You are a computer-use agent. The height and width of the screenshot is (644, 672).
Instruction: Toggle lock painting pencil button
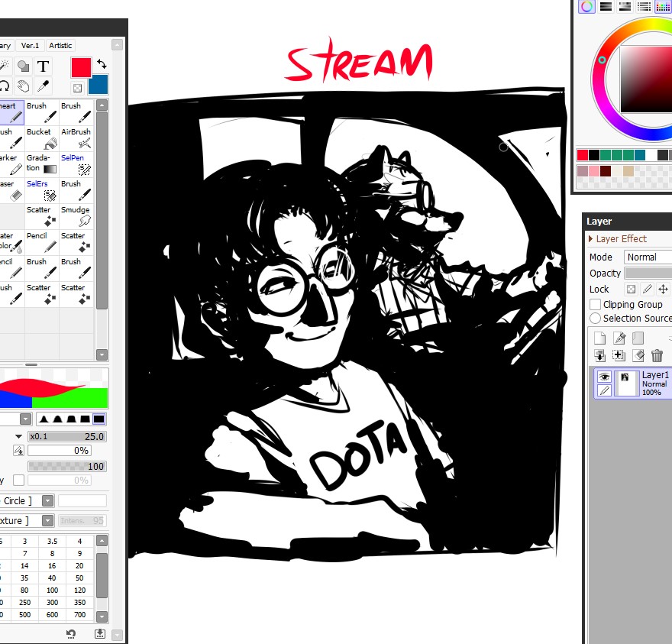click(647, 289)
